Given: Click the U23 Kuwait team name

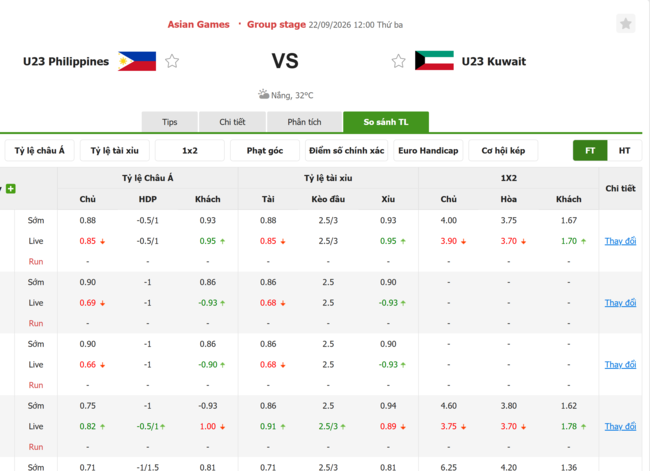Looking at the screenshot, I should point(494,61).
